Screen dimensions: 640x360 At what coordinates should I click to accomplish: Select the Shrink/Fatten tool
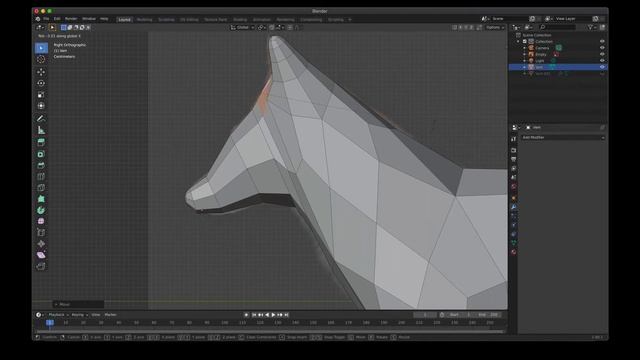click(41, 244)
